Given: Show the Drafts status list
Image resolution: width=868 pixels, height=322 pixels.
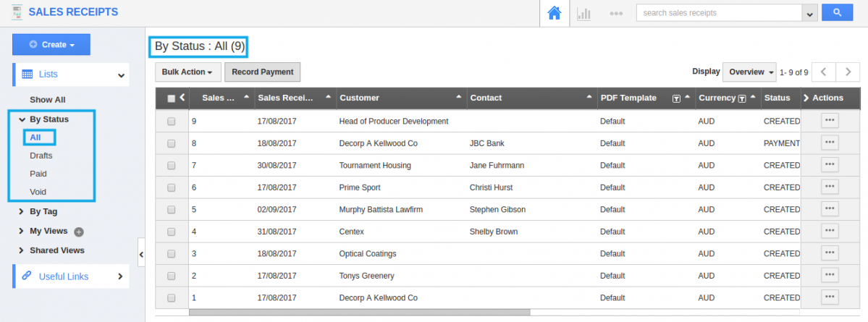Looking at the screenshot, I should pos(41,156).
